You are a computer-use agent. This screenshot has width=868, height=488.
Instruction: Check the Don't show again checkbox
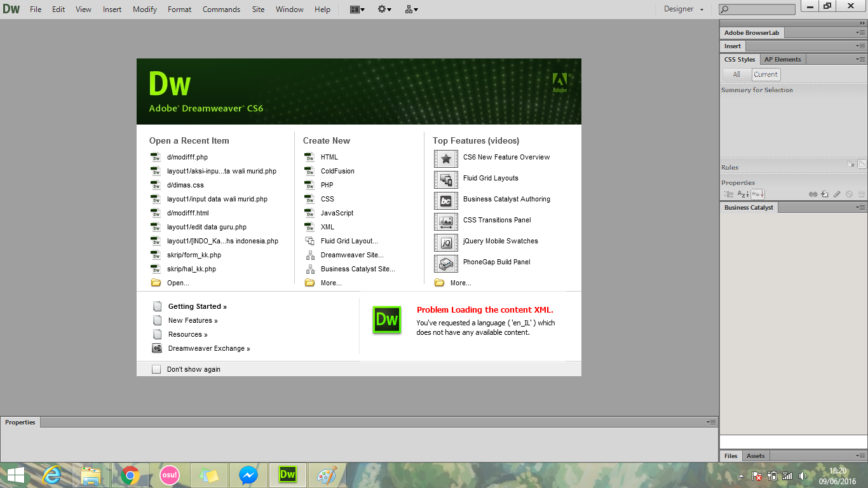pos(156,369)
